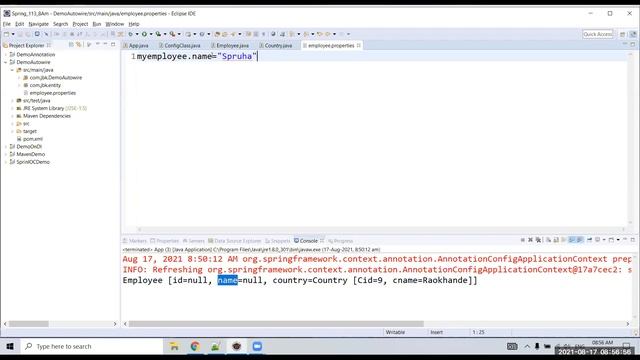Click the Debug bug icon in toolbar
The image size is (640, 360).
[131, 34]
